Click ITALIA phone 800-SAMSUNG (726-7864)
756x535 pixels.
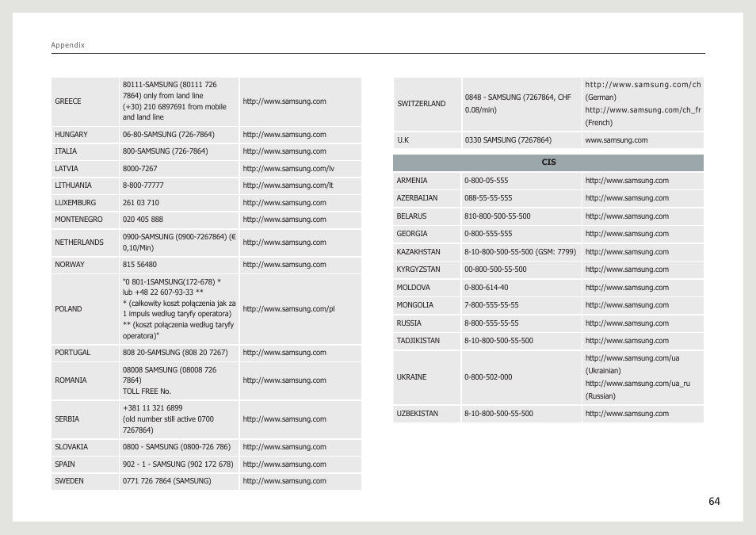[165, 151]
